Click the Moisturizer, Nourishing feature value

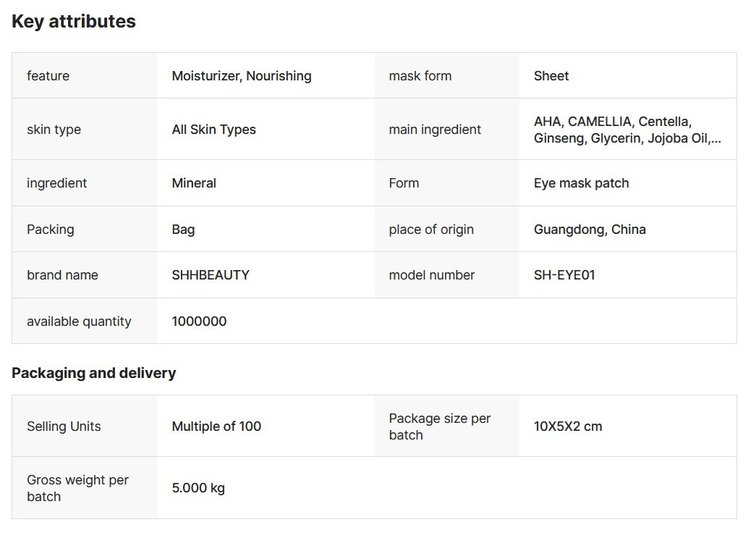[x=241, y=76]
